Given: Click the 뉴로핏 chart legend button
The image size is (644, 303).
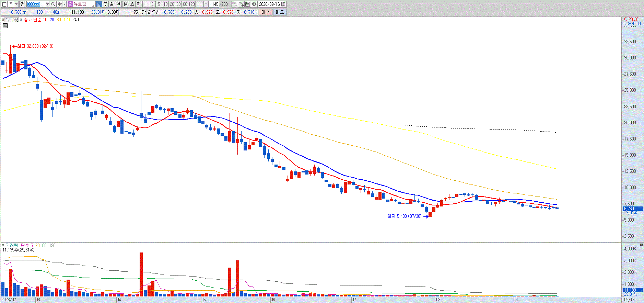Looking at the screenshot, I should click(x=12, y=20).
